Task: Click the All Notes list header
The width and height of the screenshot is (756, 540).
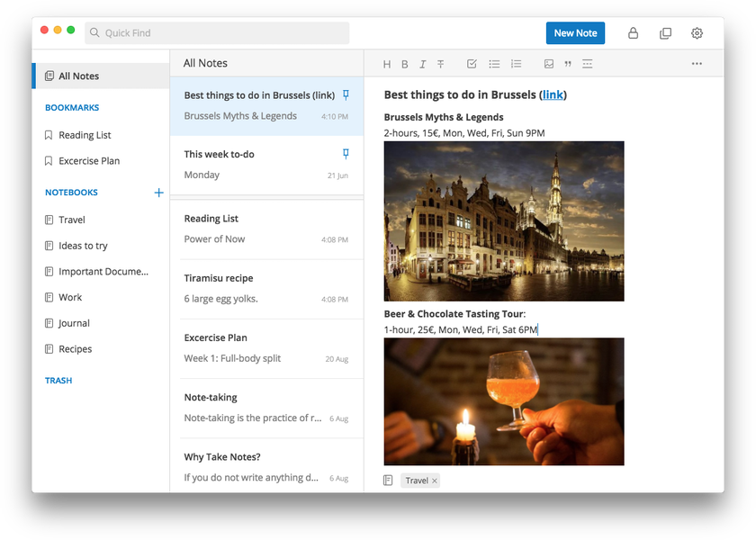Action: coord(205,63)
